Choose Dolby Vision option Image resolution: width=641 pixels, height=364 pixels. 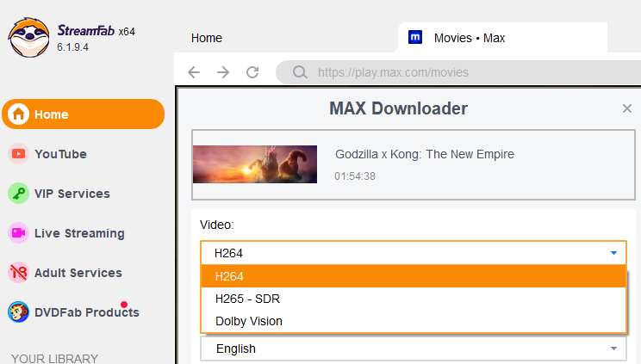414,321
